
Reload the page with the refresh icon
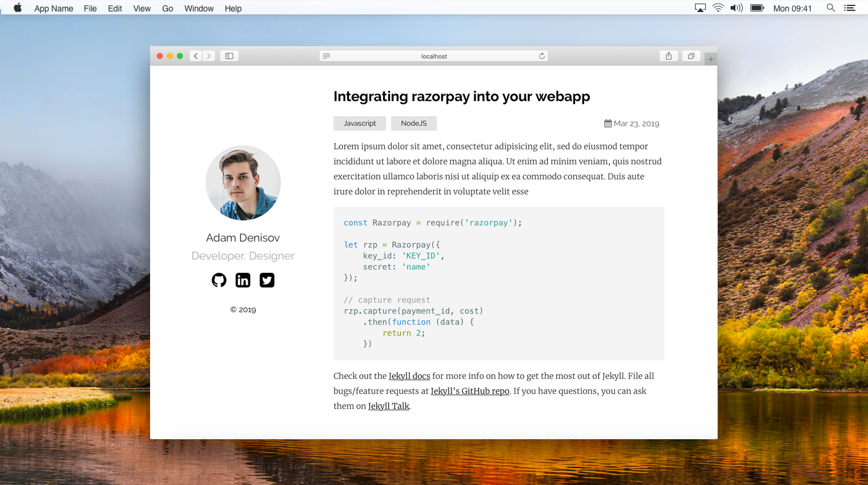click(542, 56)
